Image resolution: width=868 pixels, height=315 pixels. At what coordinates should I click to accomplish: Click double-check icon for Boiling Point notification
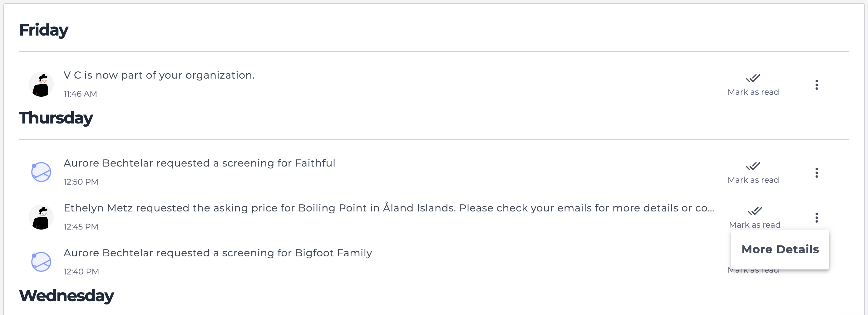pos(754,211)
